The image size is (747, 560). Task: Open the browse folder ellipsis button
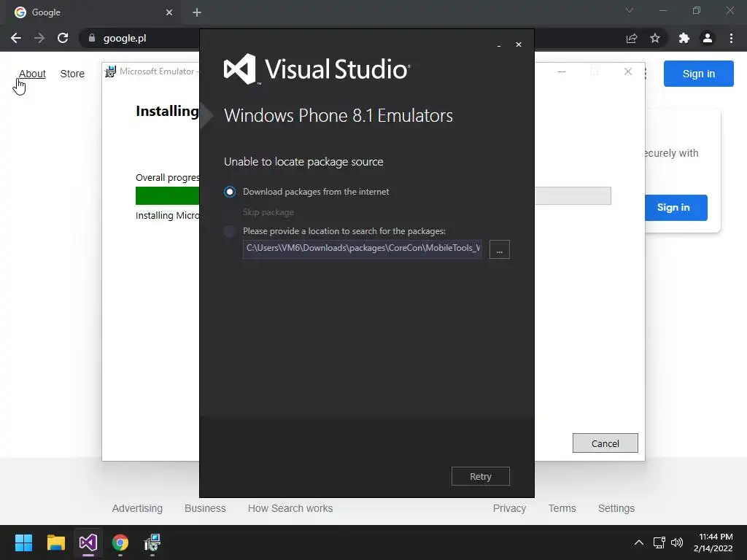pyautogui.click(x=499, y=249)
